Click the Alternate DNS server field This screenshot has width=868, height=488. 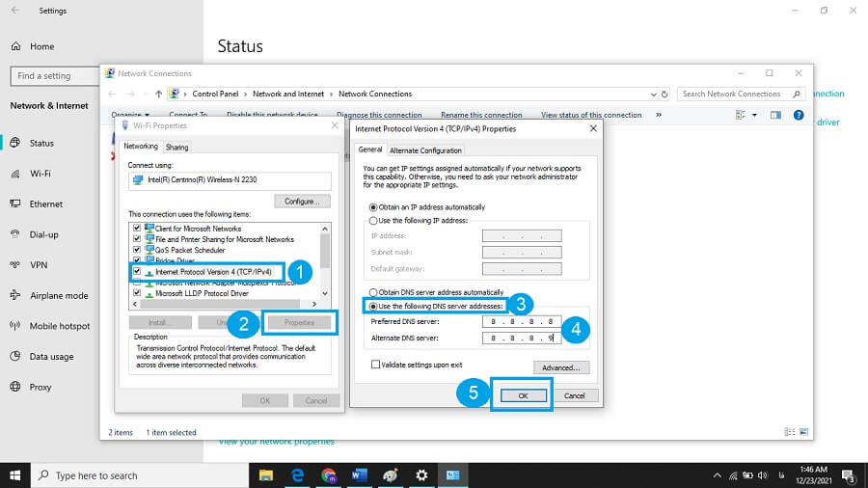(x=522, y=339)
